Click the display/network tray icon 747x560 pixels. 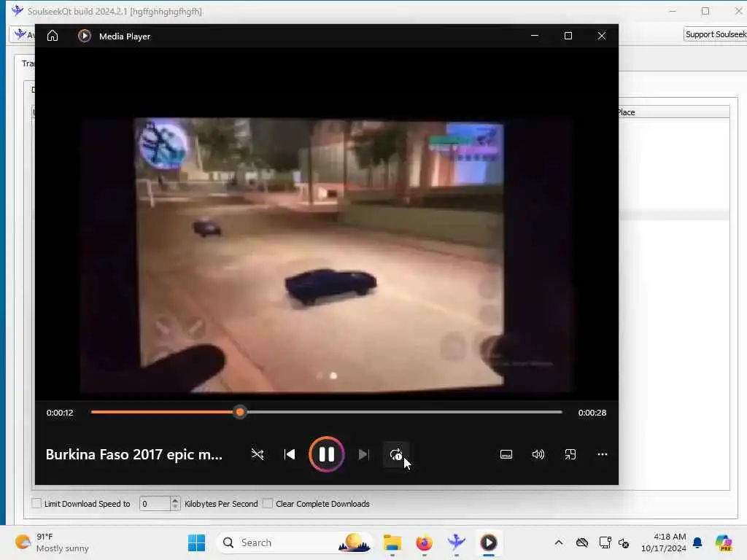coord(605,542)
